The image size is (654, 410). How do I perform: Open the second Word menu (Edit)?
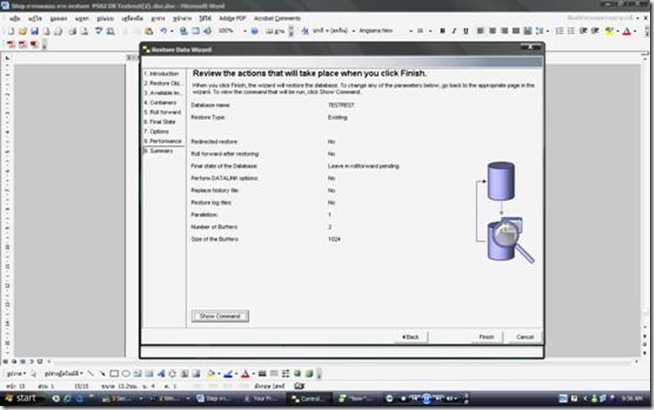point(35,18)
